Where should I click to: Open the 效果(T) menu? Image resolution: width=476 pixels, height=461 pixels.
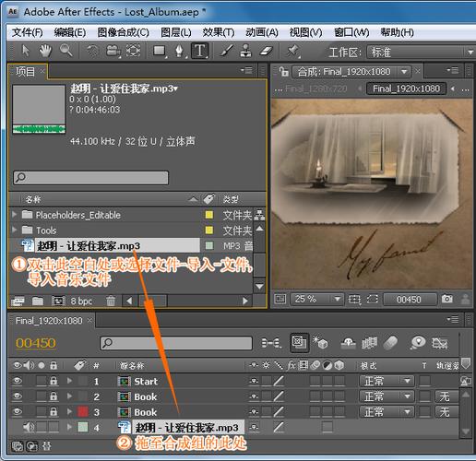219,32
